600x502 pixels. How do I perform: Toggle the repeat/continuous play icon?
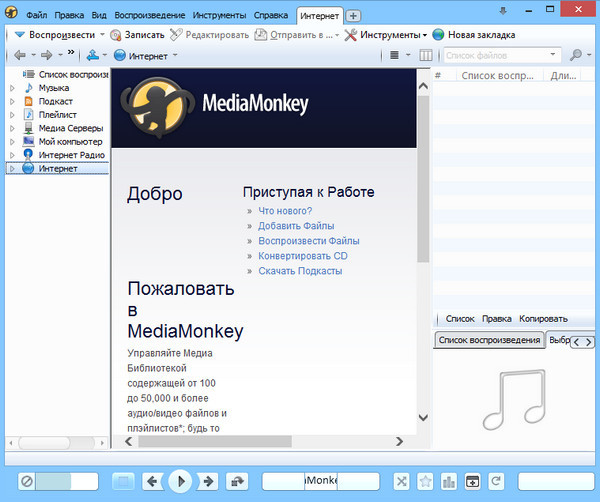(x=237, y=481)
